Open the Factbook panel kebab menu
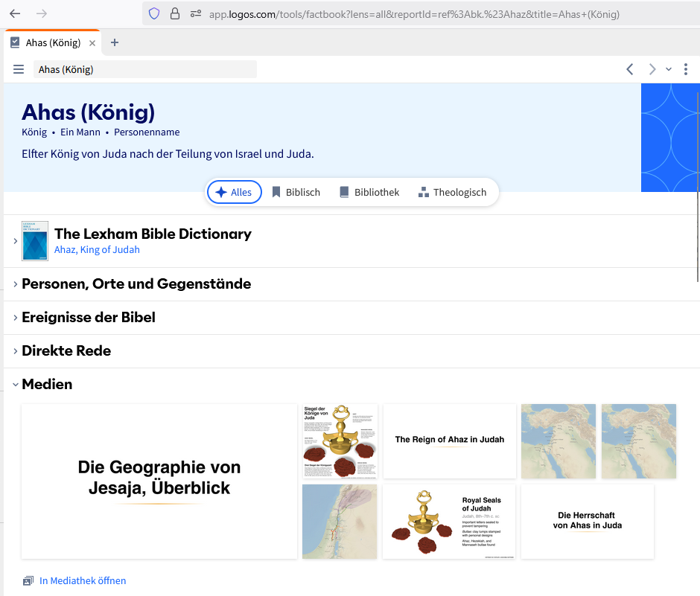700x596 pixels. (686, 69)
